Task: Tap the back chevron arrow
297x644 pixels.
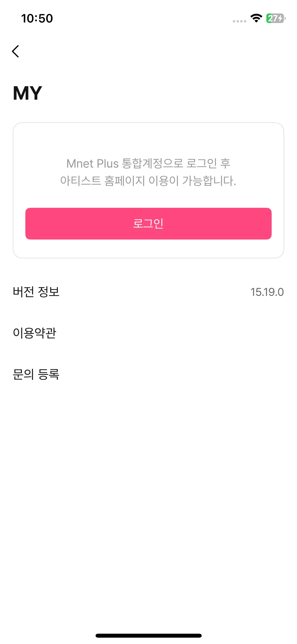Action: coord(16,51)
